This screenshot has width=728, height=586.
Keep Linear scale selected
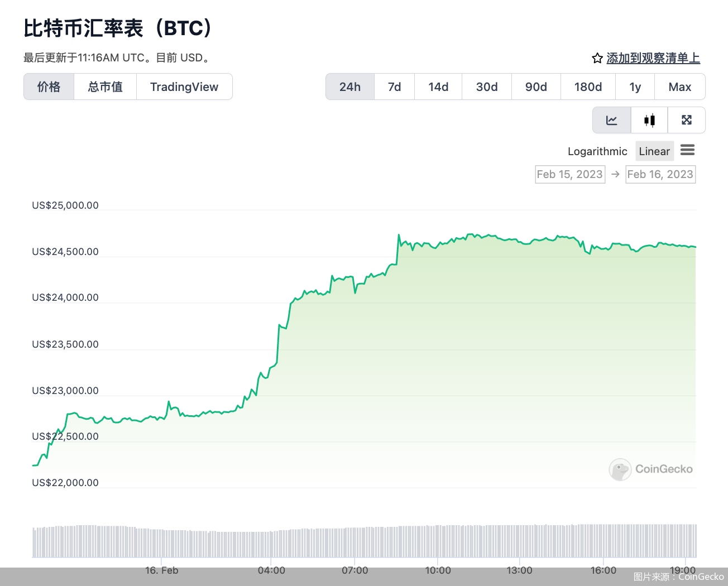click(x=654, y=151)
